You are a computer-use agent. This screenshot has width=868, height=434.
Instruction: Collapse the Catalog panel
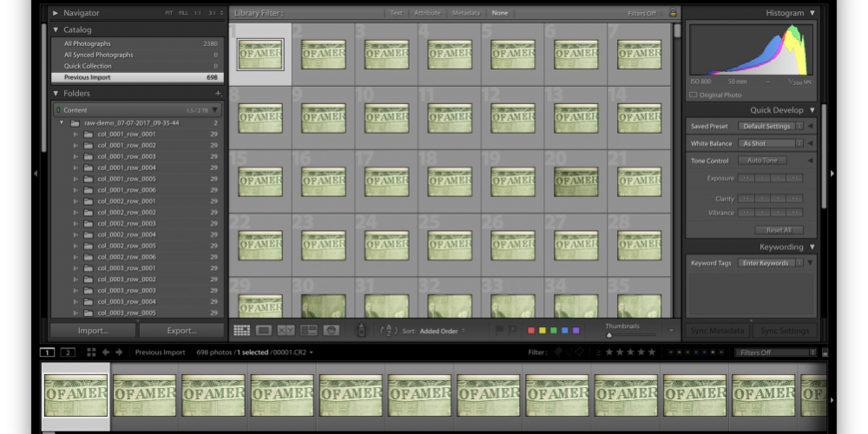56,30
